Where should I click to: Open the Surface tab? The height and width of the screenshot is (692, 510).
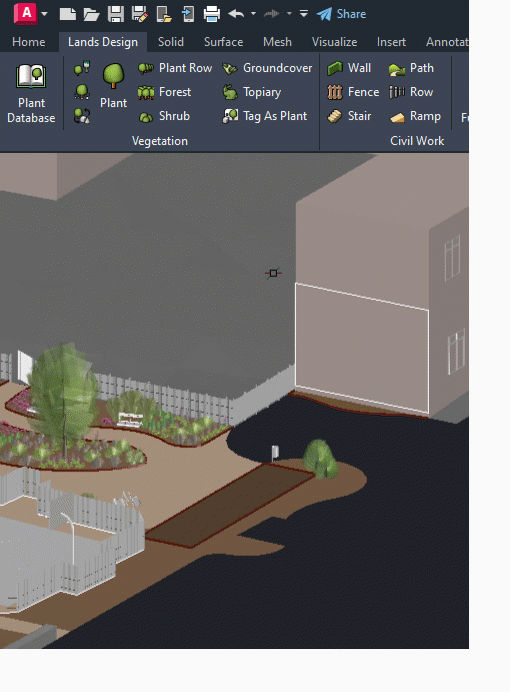(223, 42)
